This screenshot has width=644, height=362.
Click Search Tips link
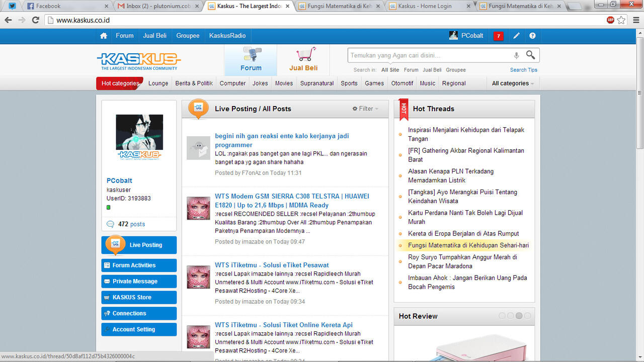[x=523, y=70]
